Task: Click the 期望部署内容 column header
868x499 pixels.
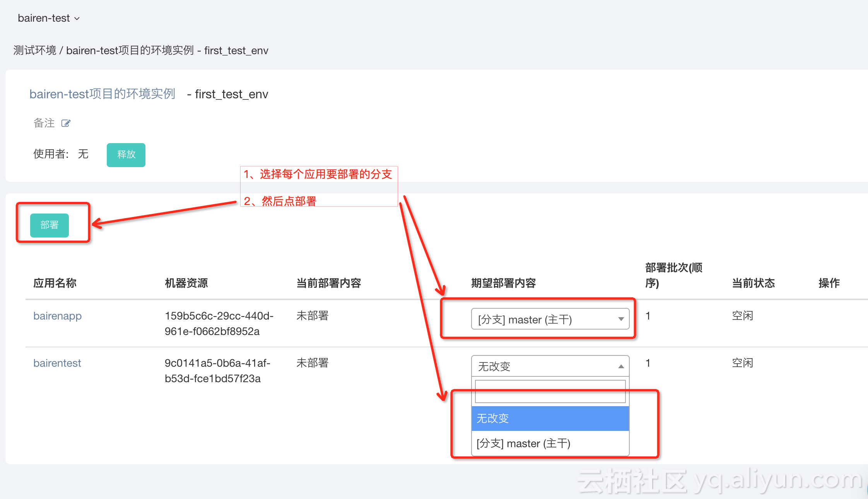Action: click(503, 283)
